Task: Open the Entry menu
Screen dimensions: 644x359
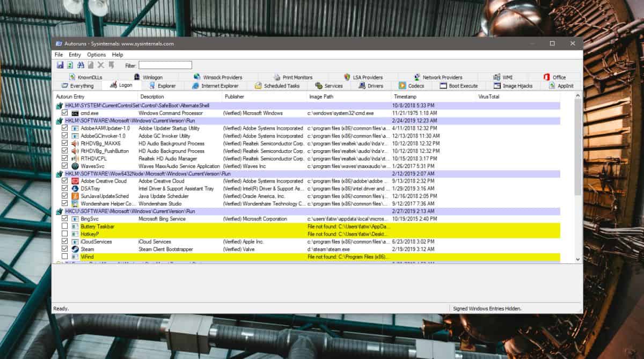Action: 75,55
